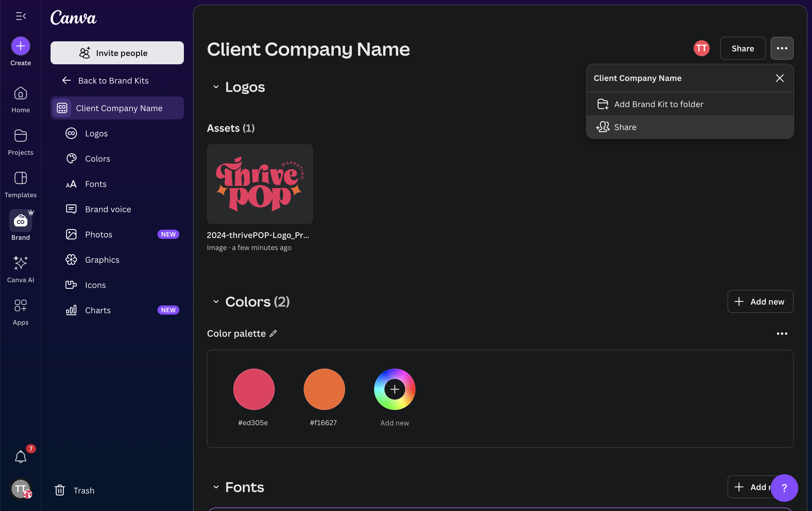Image resolution: width=812 pixels, height=511 pixels.
Task: Collapse the Logos section chevron
Action: pos(216,87)
